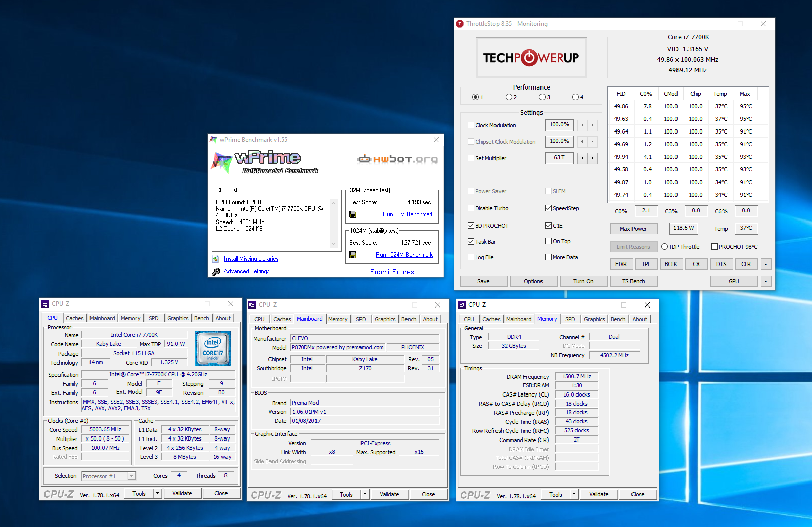The image size is (812, 527).
Task: Select performance profile 4 radio button
Action: 575,97
